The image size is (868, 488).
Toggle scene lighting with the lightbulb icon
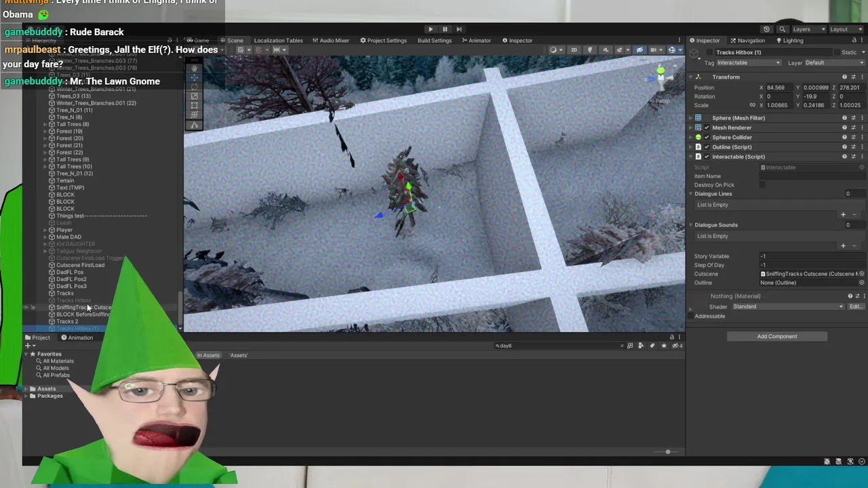(590, 50)
